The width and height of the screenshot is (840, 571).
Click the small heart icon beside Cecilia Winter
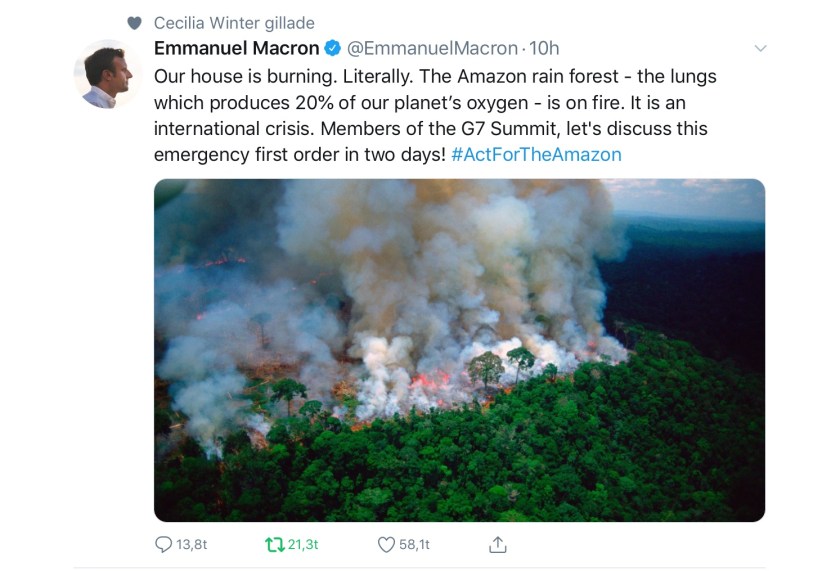(x=135, y=23)
